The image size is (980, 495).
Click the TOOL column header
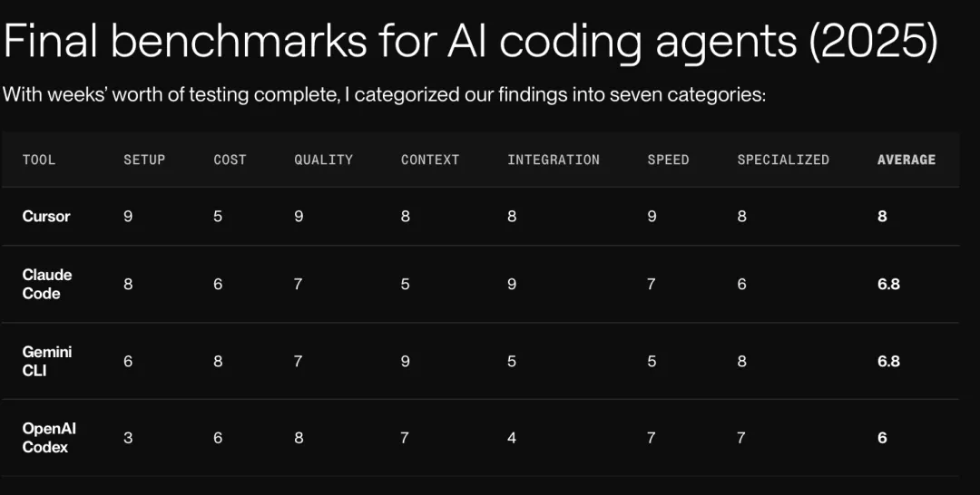(x=39, y=160)
